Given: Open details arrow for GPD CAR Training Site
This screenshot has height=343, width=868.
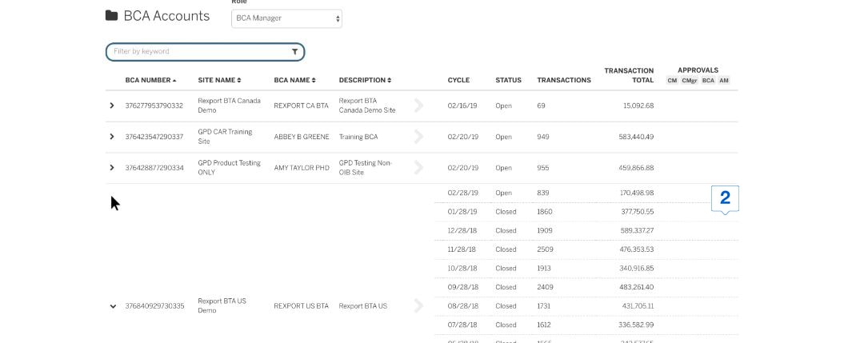Looking at the screenshot, I should [418, 137].
